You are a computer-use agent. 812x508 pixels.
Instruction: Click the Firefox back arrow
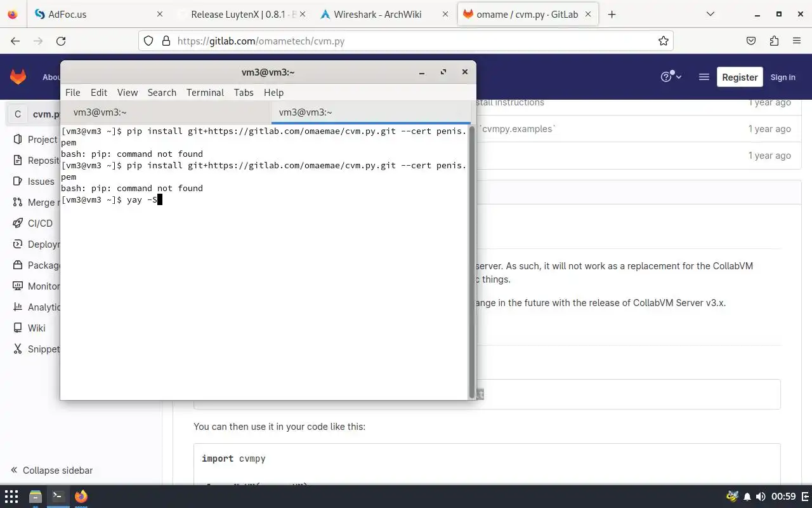(x=15, y=41)
